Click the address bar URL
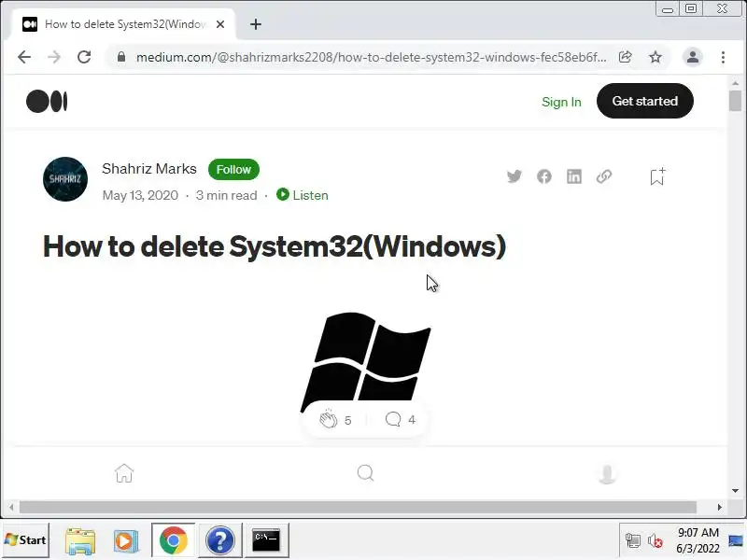 coord(371,57)
